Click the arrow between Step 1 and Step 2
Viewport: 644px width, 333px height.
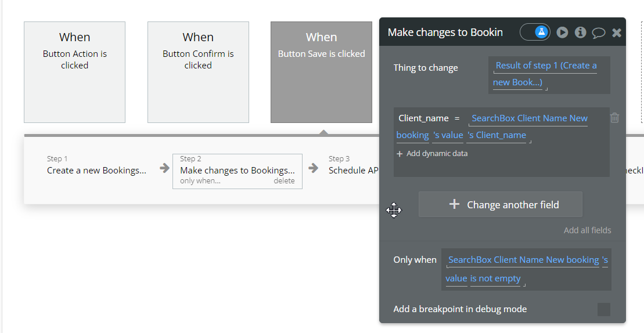click(165, 168)
